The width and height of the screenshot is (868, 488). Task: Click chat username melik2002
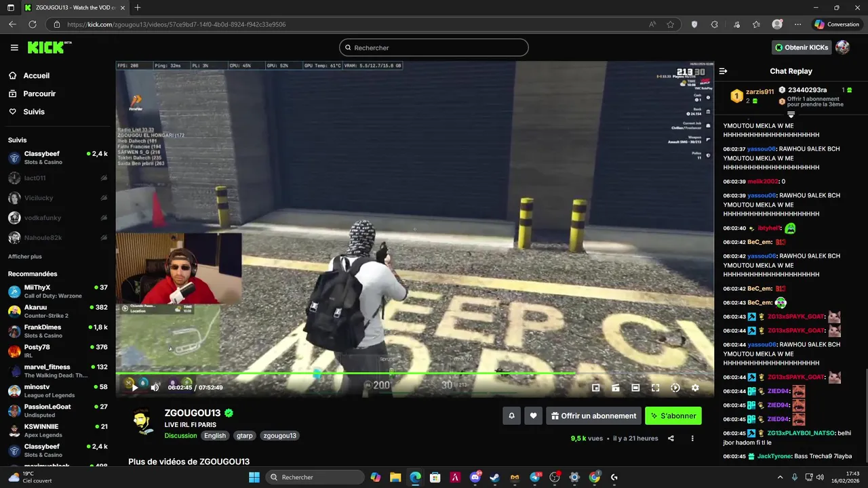(763, 182)
